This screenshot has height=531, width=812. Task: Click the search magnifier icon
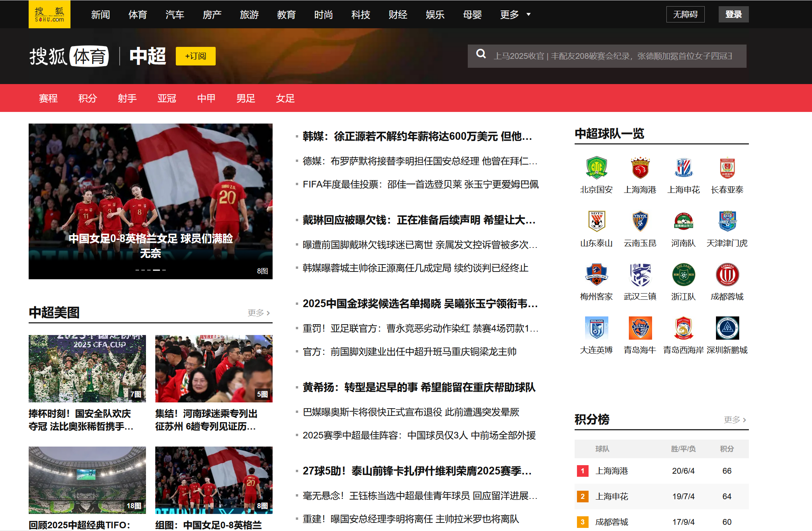pos(481,54)
